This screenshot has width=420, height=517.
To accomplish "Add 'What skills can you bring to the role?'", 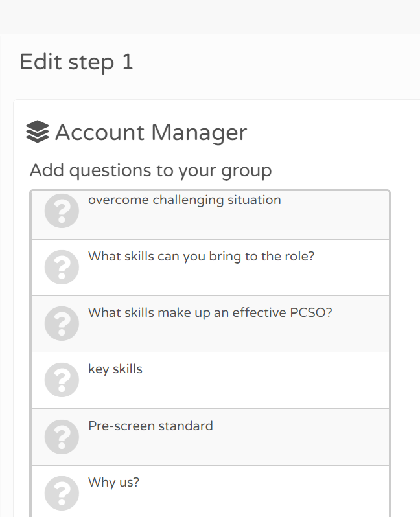I will tap(202, 257).
